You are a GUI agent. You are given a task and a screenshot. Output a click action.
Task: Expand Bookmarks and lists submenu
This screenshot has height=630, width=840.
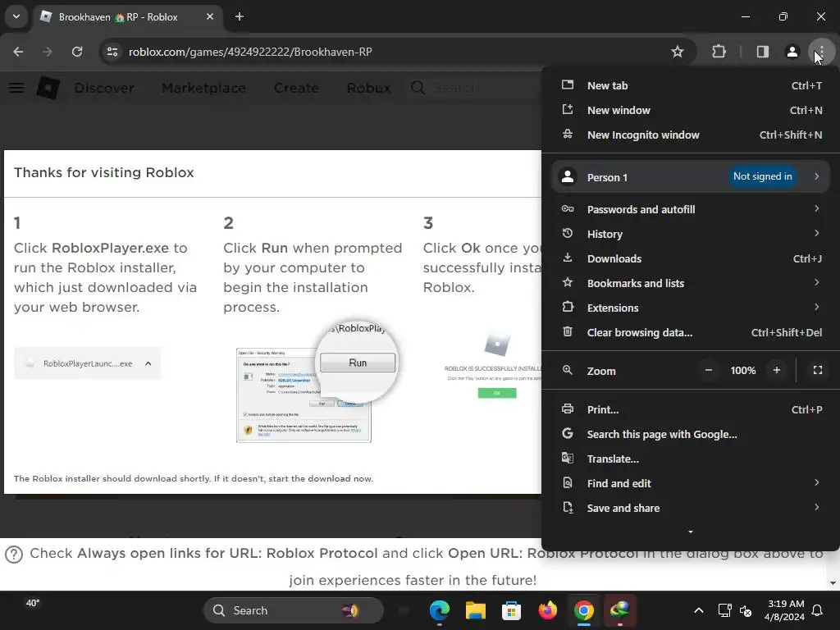point(691,283)
